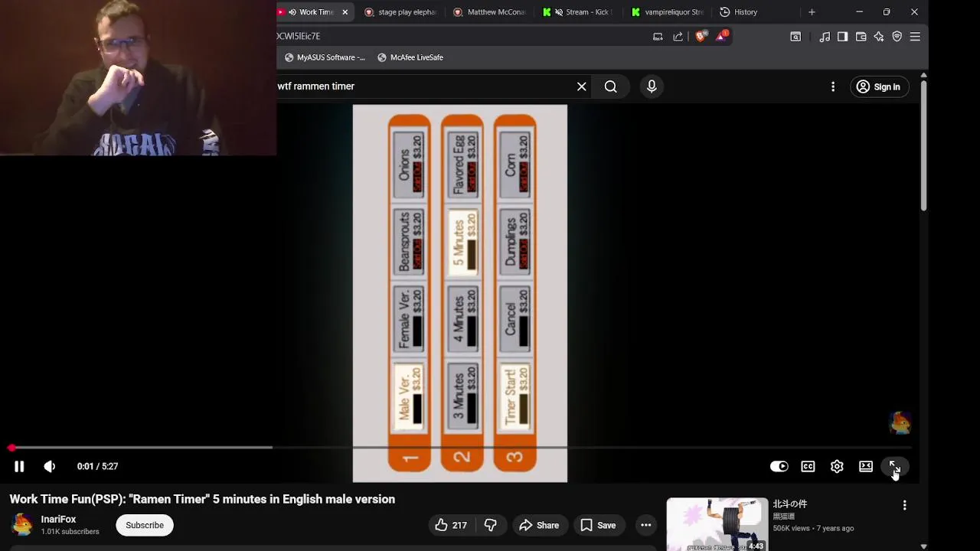The height and width of the screenshot is (551, 980).
Task: Switch to stage play elephant tab
Action: tap(400, 12)
